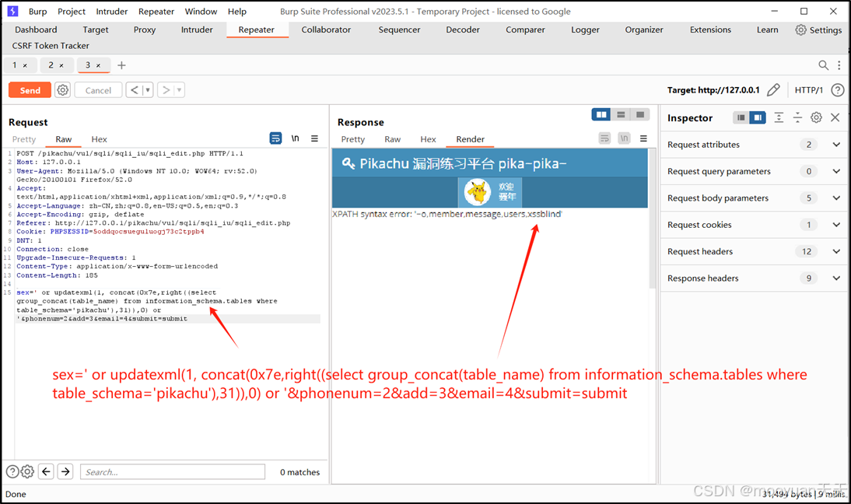Expand all Inspector sections icon
The width and height of the screenshot is (851, 504).
click(x=779, y=117)
